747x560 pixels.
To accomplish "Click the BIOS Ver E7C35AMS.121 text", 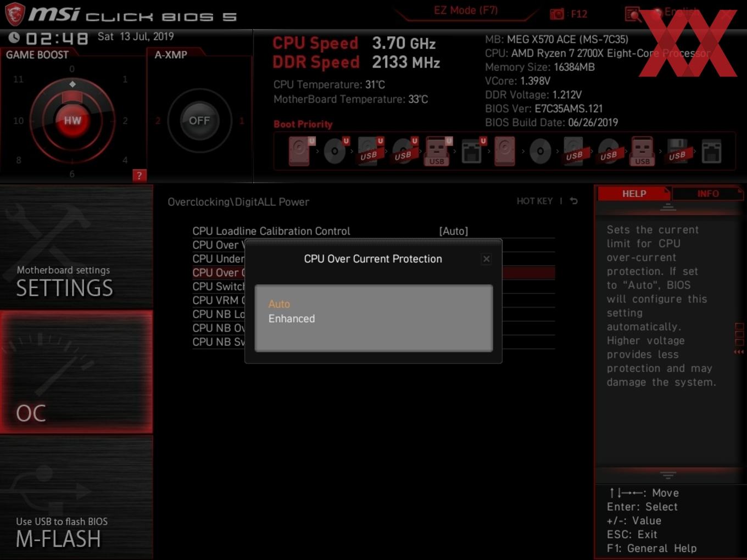I will 544,109.
